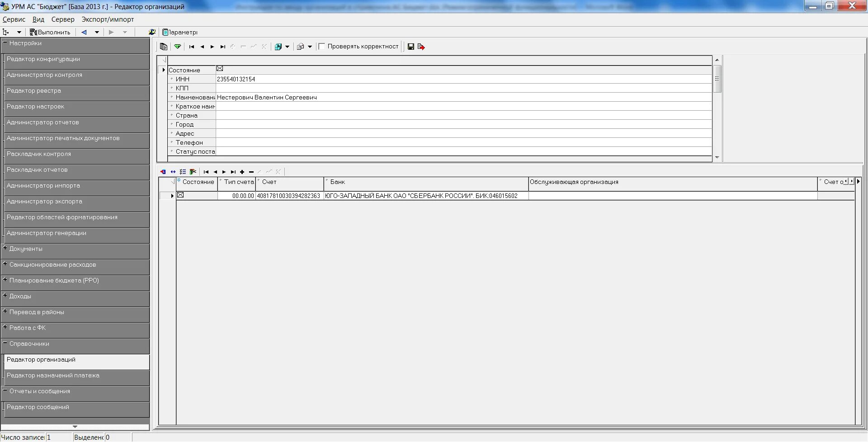This screenshot has width=868, height=442.
Task: Open the Сервис menu
Action: pos(14,19)
